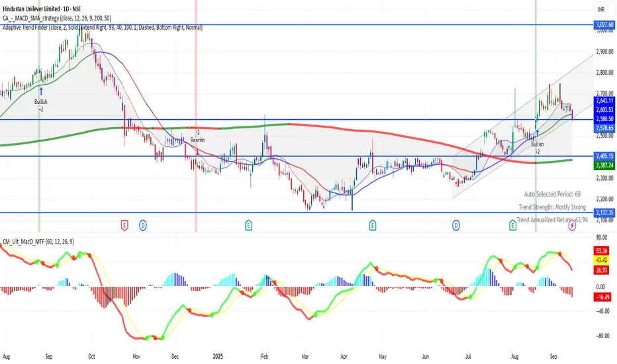Select the Adaptive Trend Finder indicator legend

pos(103,28)
